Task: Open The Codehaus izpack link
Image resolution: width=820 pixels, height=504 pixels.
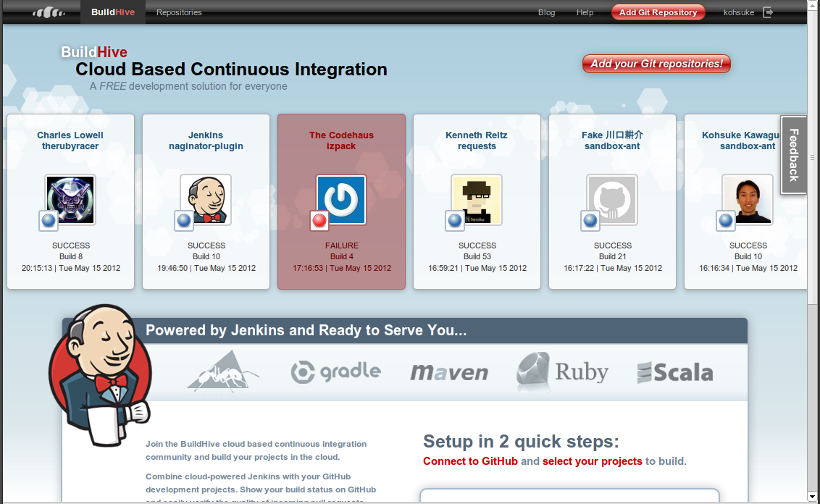Action: (x=341, y=140)
